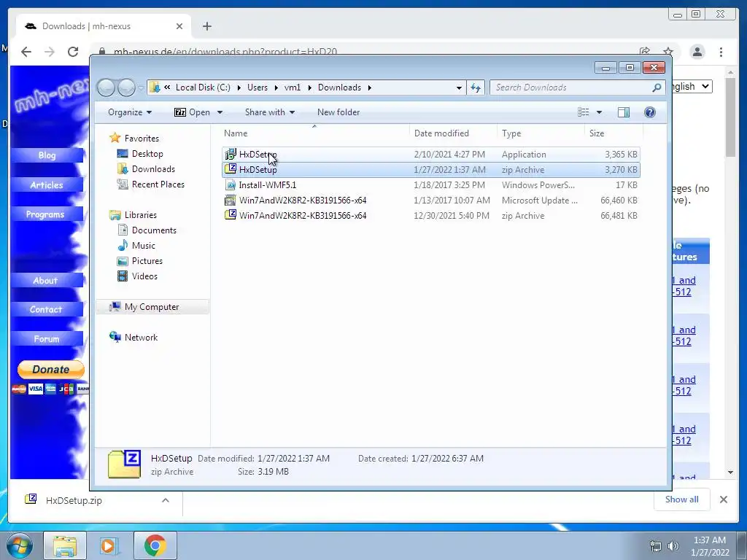The height and width of the screenshot is (560, 747).
Task: Open Forum on mh-nexus sidebar
Action: [x=47, y=339]
